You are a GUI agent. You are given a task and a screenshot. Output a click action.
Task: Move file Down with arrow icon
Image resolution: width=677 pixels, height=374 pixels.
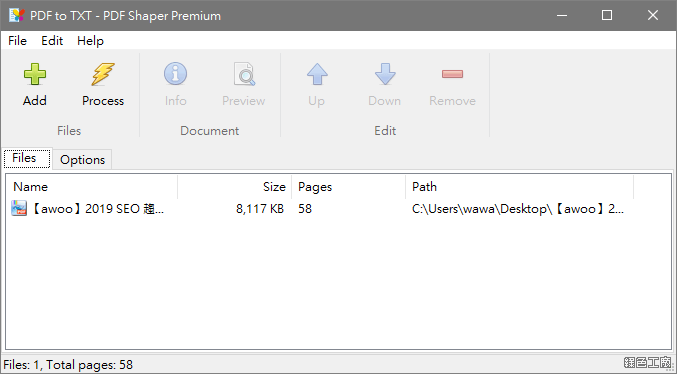point(385,74)
